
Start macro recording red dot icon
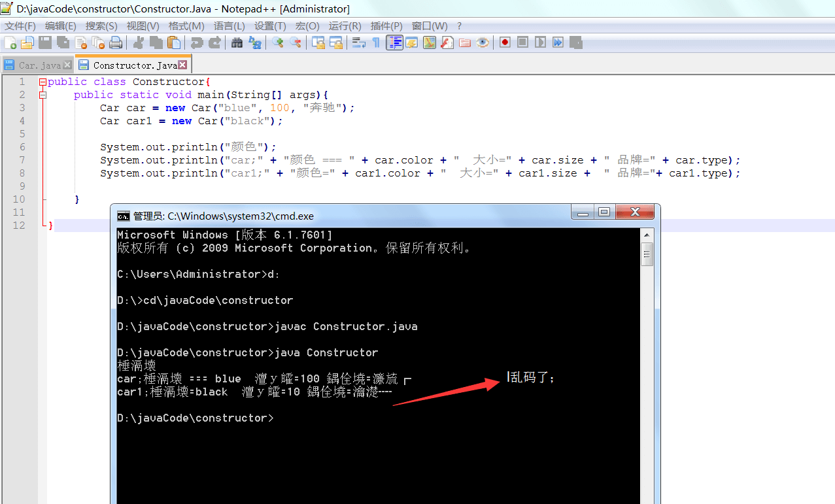point(505,42)
